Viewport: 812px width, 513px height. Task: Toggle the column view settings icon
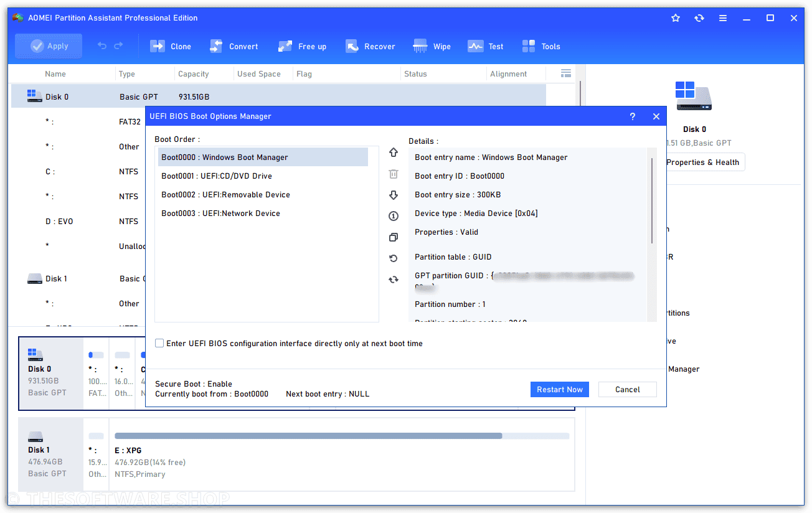[x=565, y=73]
